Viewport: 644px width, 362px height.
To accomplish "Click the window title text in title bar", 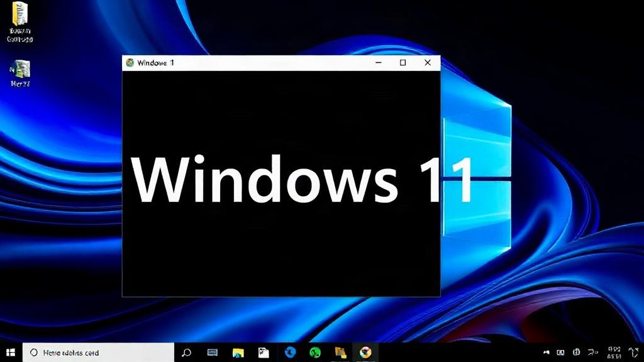I will (156, 63).
